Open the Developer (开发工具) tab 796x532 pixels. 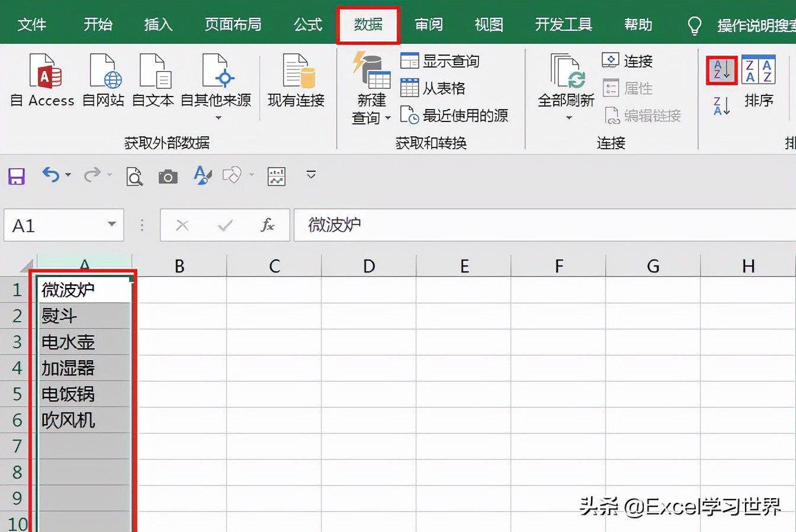pyautogui.click(x=563, y=24)
